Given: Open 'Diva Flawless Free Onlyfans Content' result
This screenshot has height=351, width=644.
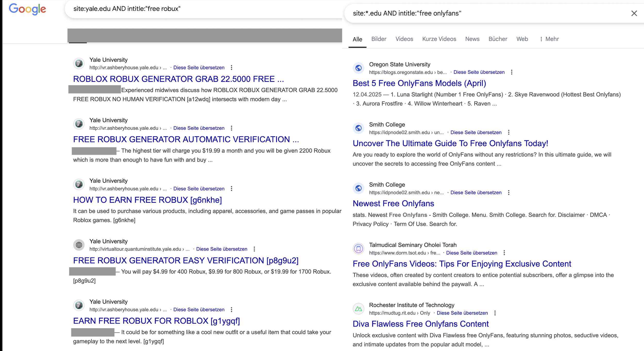Looking at the screenshot, I should 421,324.
